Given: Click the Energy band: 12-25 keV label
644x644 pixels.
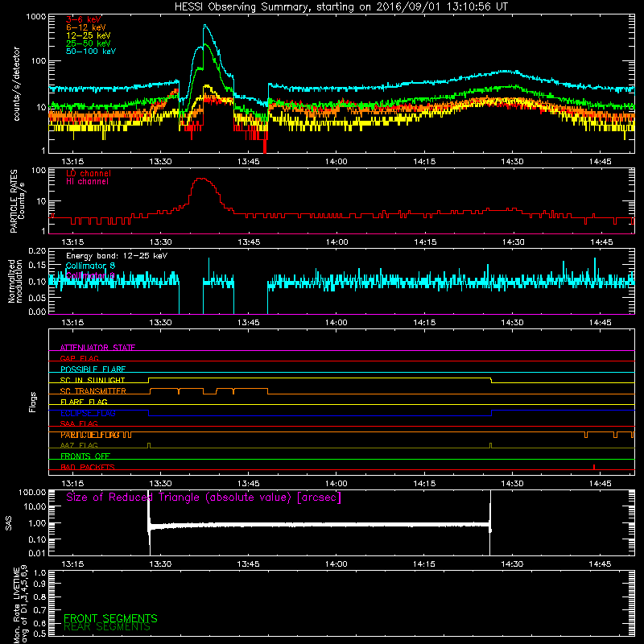Looking at the screenshot, I should click(x=117, y=256).
